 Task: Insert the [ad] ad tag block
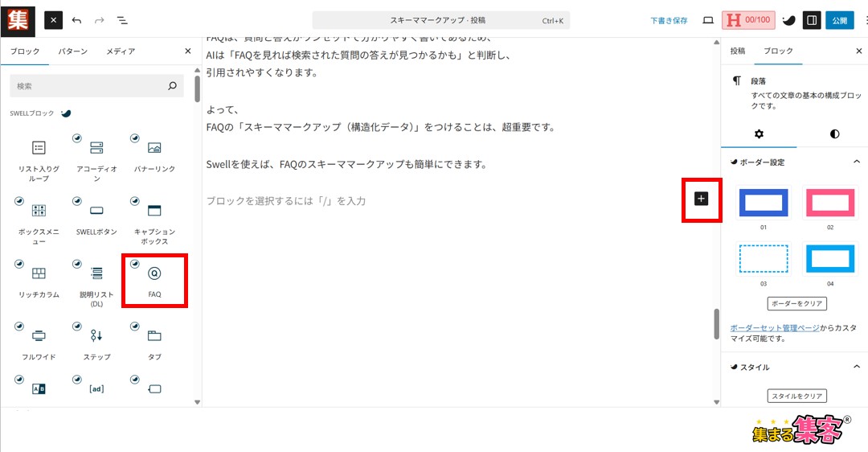(x=96, y=388)
